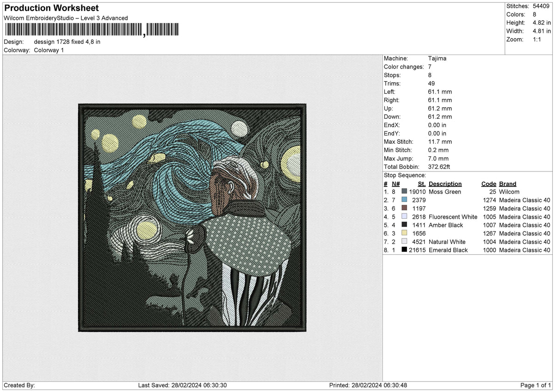Click the thread code 1000
Image resolution: width=555 pixels, height=392 pixels.
point(489,250)
